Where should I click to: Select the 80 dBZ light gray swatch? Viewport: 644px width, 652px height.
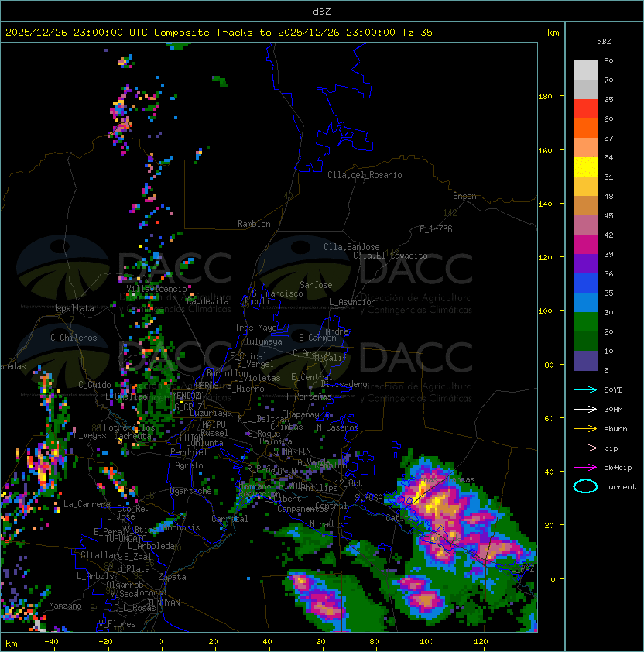pyautogui.click(x=585, y=70)
